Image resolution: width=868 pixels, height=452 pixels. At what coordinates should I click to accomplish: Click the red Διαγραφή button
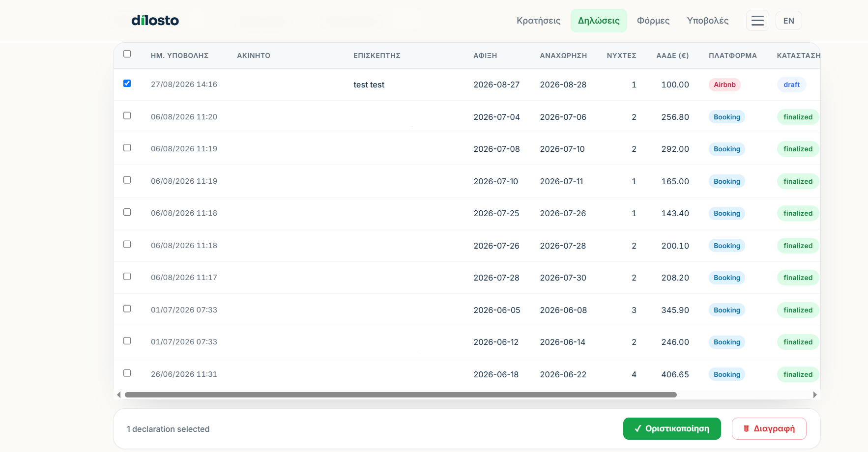click(769, 428)
